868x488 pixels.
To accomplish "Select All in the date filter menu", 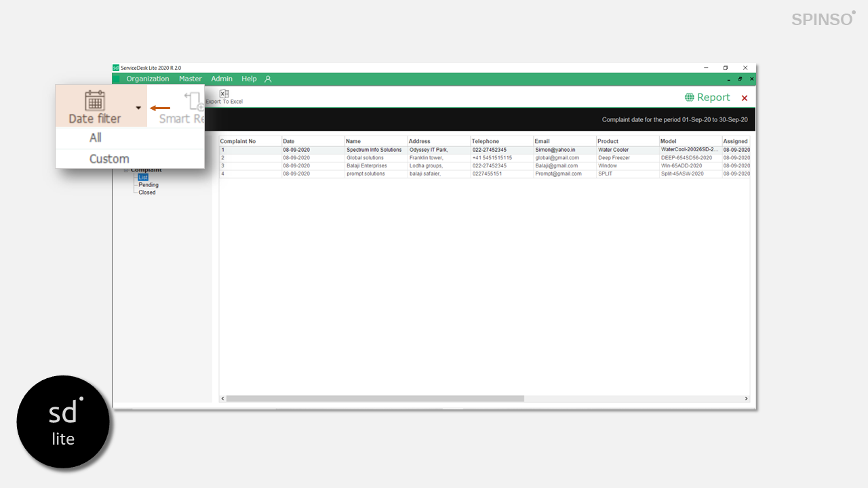I will click(x=96, y=138).
